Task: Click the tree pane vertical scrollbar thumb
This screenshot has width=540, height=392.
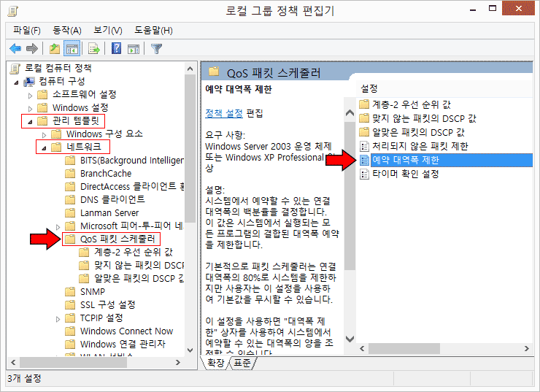Action: [x=190, y=149]
